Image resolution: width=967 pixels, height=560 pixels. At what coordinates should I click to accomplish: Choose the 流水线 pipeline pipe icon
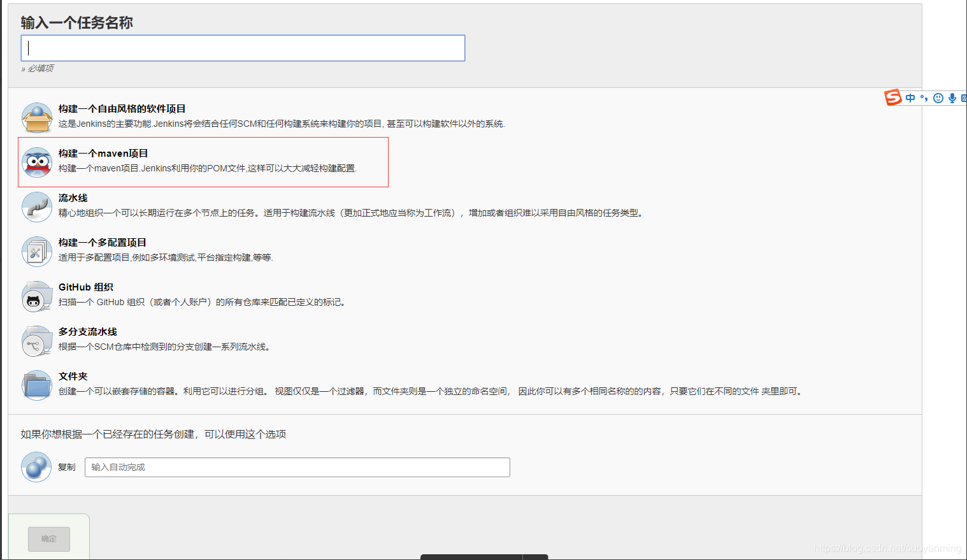pos(37,207)
